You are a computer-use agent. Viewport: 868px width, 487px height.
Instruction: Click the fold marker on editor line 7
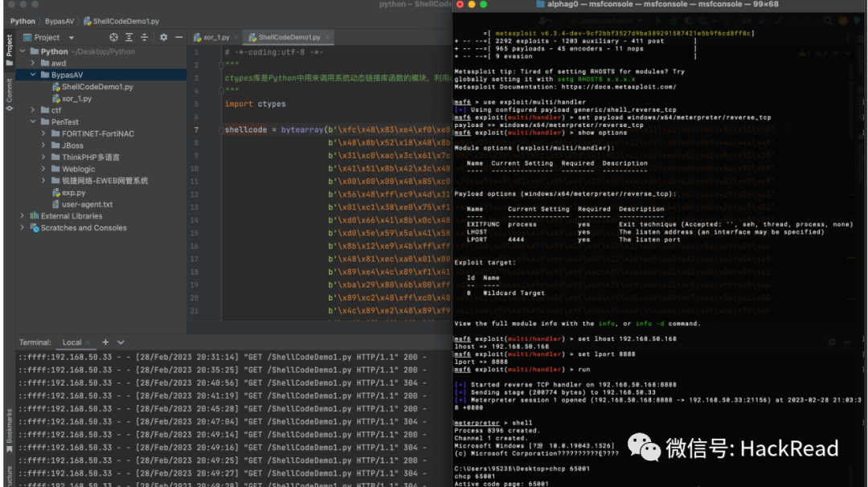click(220, 129)
